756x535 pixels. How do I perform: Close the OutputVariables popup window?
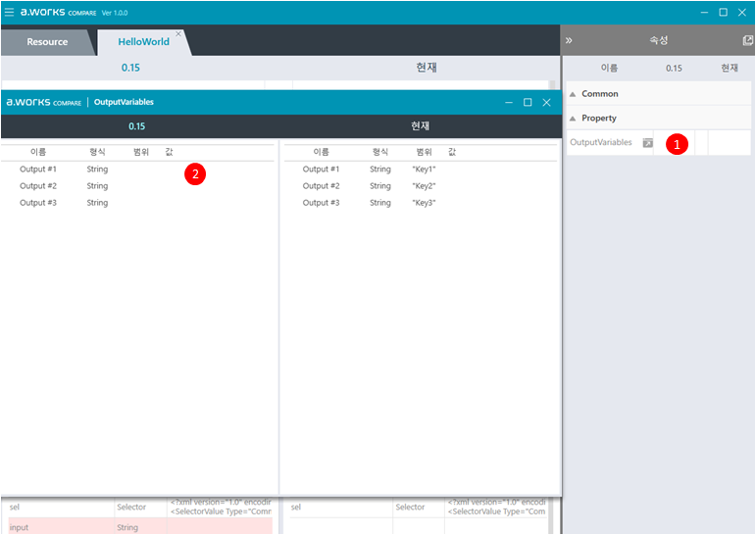tap(546, 102)
